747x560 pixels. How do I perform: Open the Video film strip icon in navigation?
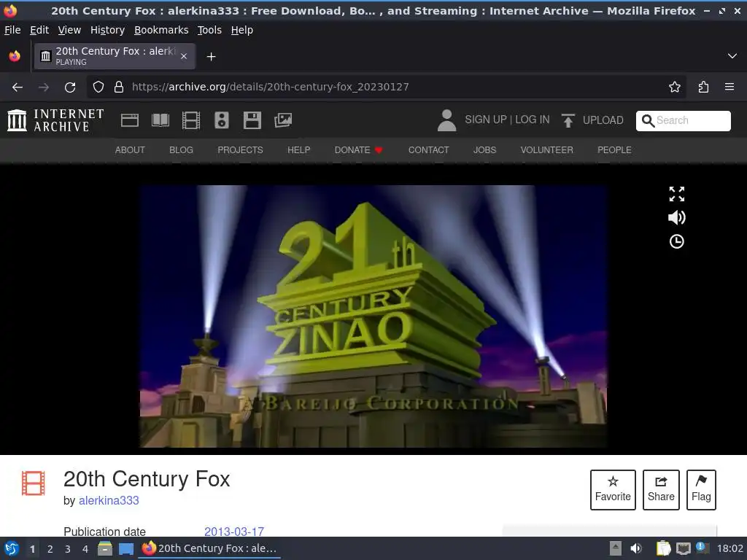(x=191, y=120)
